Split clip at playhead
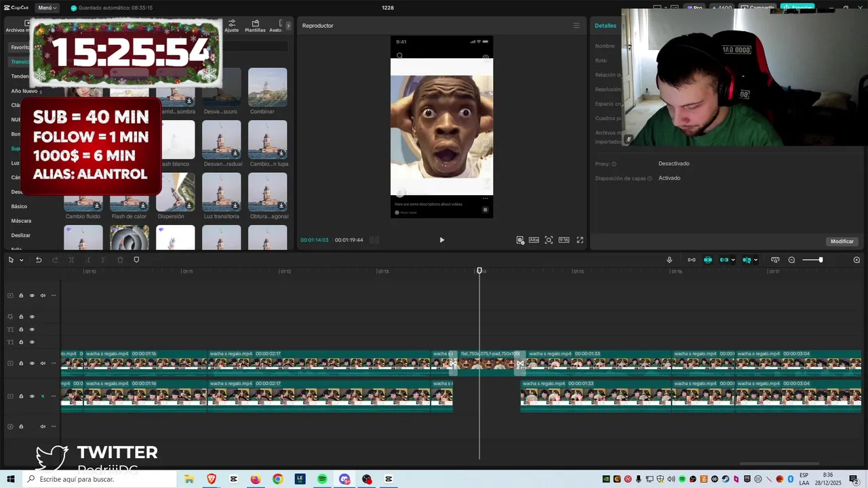The image size is (868, 488). 71,260
